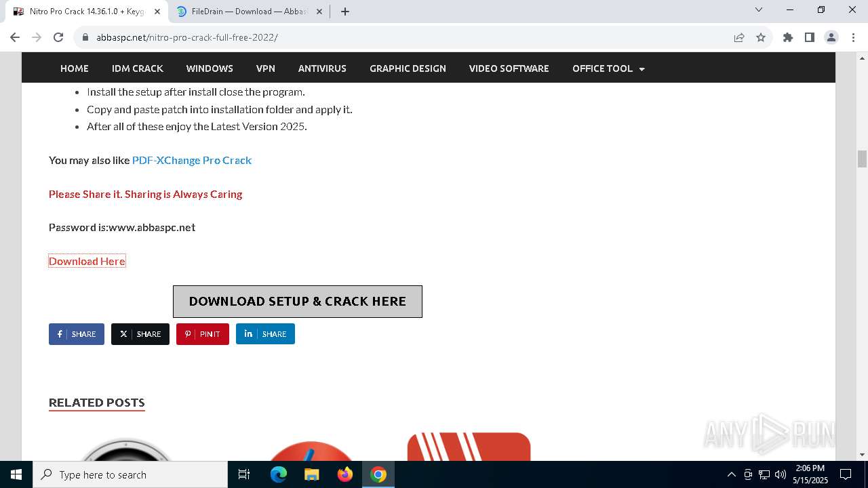Image resolution: width=868 pixels, height=488 pixels.
Task: Share this page via address bar icon
Action: pyautogui.click(x=739, y=37)
